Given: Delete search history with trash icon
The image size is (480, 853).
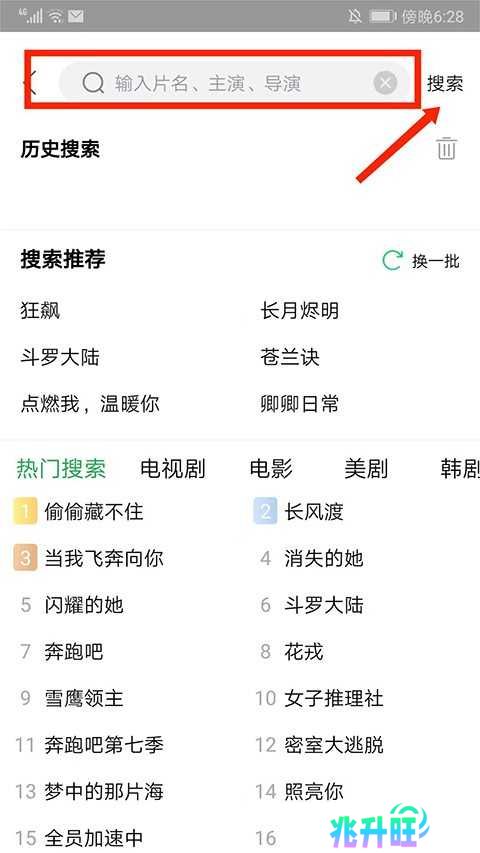Looking at the screenshot, I should coord(446,148).
